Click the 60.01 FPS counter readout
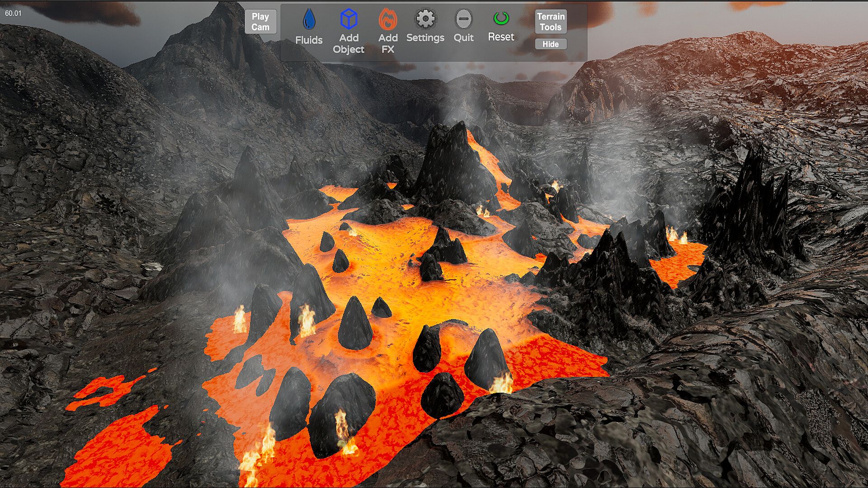Screen dimensions: 868x488 tap(13, 13)
